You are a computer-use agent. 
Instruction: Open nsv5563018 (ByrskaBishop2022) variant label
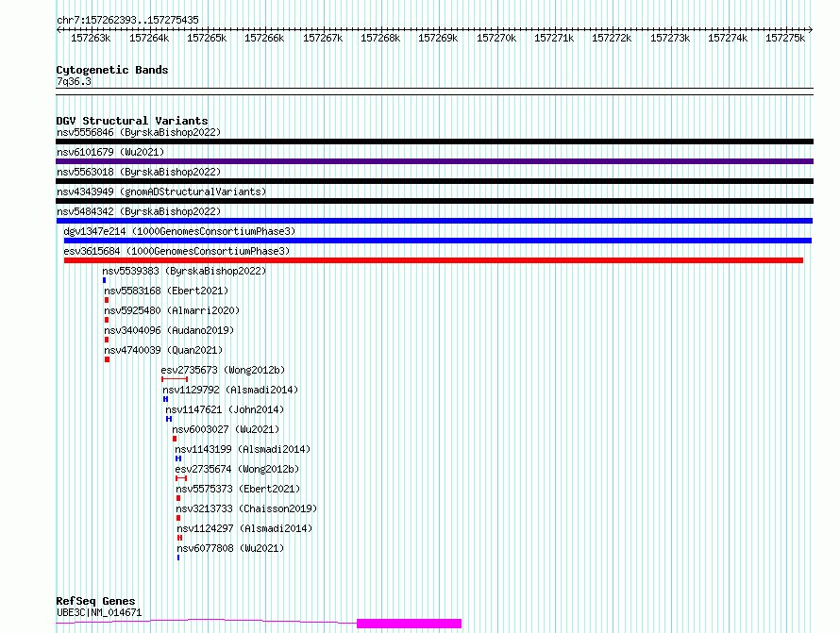pos(139,172)
